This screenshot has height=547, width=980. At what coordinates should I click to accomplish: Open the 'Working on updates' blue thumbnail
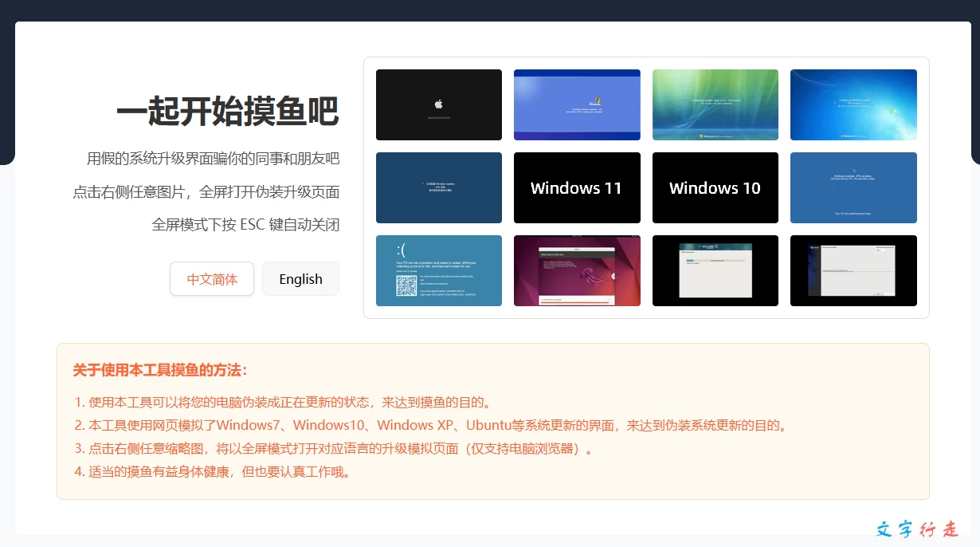853,187
